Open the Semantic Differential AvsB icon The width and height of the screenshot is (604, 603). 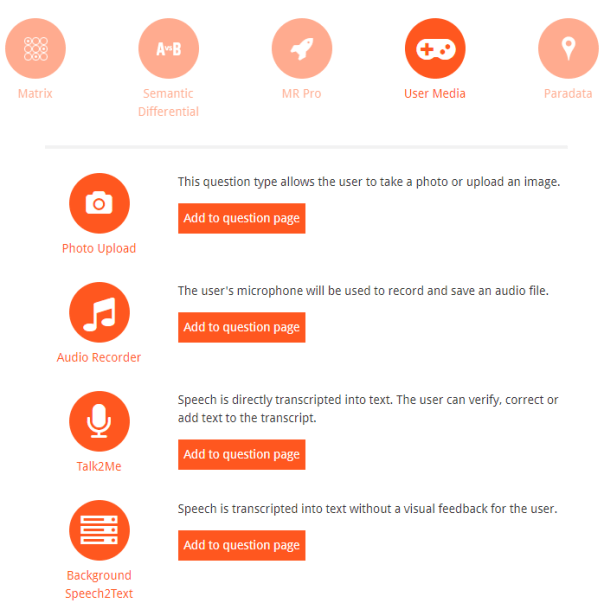click(x=169, y=49)
